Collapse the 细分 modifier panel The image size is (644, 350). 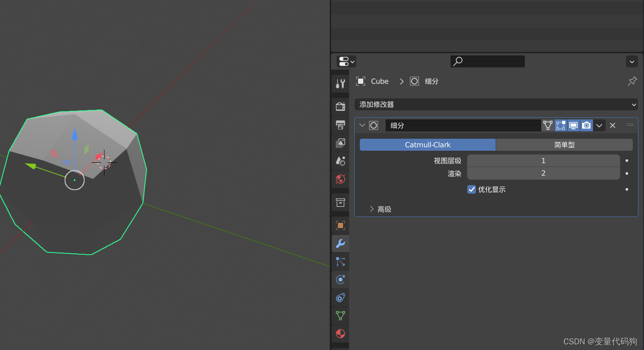tap(362, 125)
